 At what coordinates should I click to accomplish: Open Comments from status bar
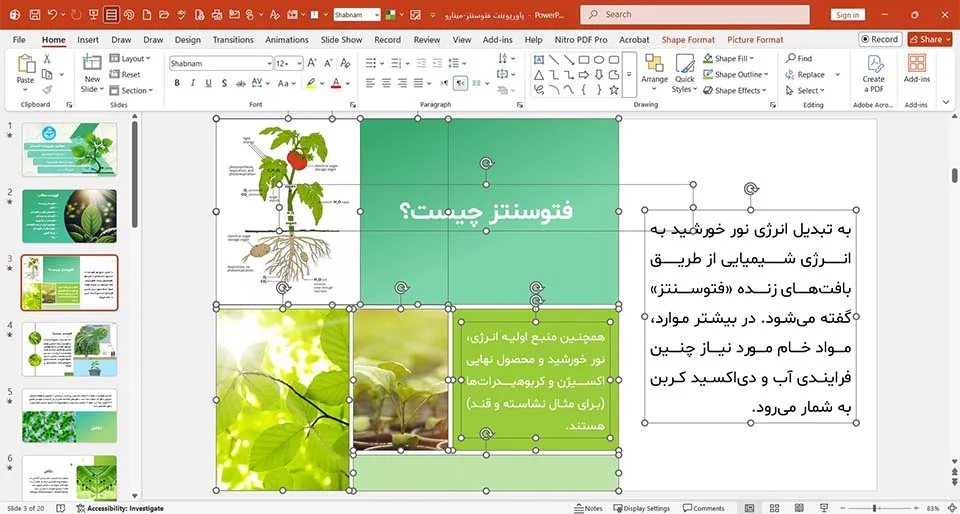pyautogui.click(x=704, y=508)
